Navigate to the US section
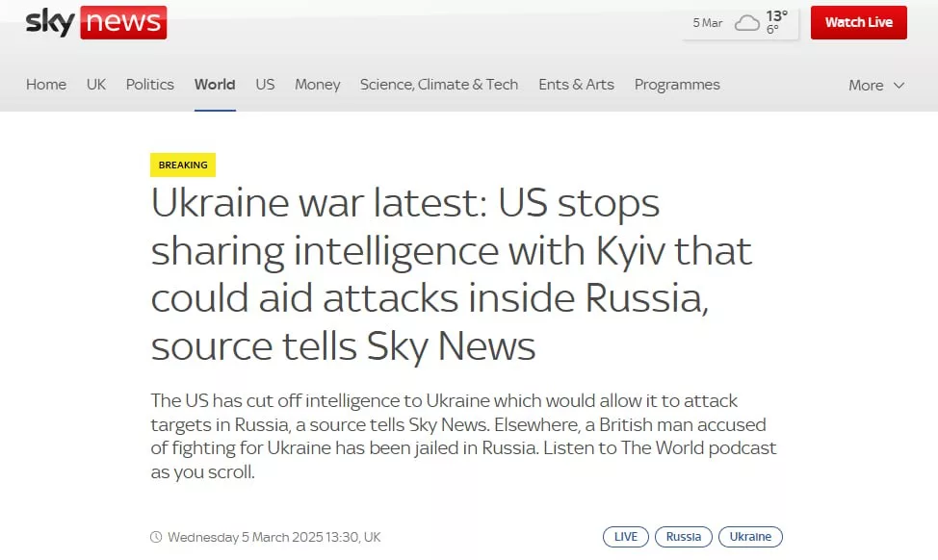 click(x=265, y=85)
